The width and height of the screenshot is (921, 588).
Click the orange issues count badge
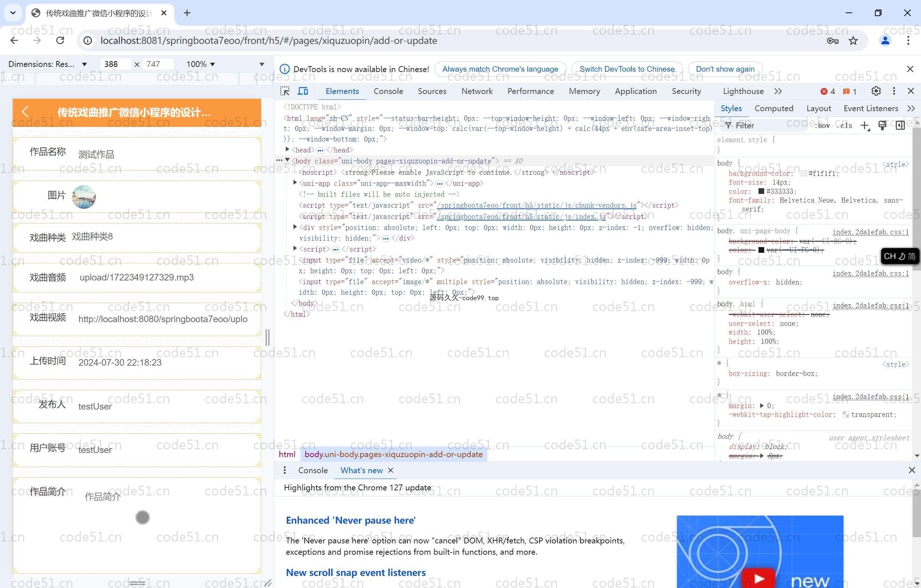850,91
